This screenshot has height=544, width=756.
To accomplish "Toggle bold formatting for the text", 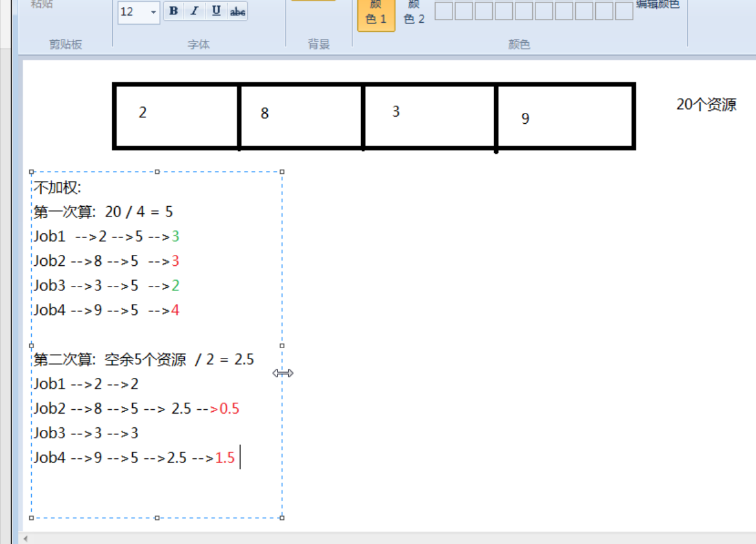I will [174, 11].
